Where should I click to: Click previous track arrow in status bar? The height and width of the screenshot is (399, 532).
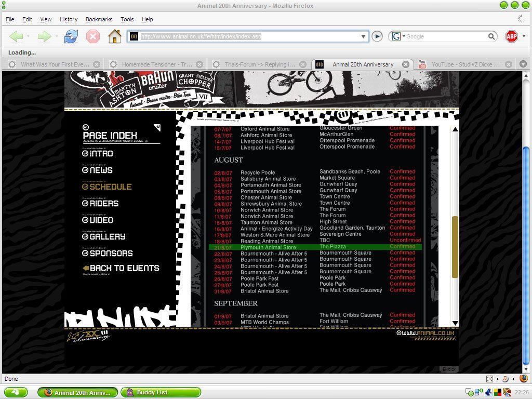[x=498, y=379]
